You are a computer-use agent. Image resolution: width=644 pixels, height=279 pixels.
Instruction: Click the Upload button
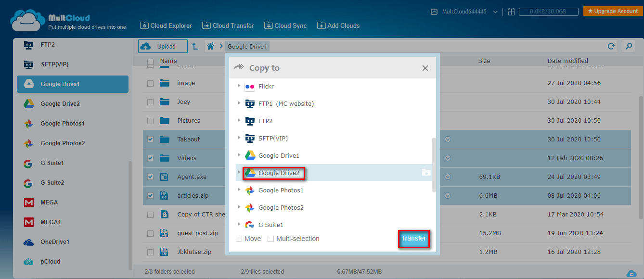coord(163,46)
